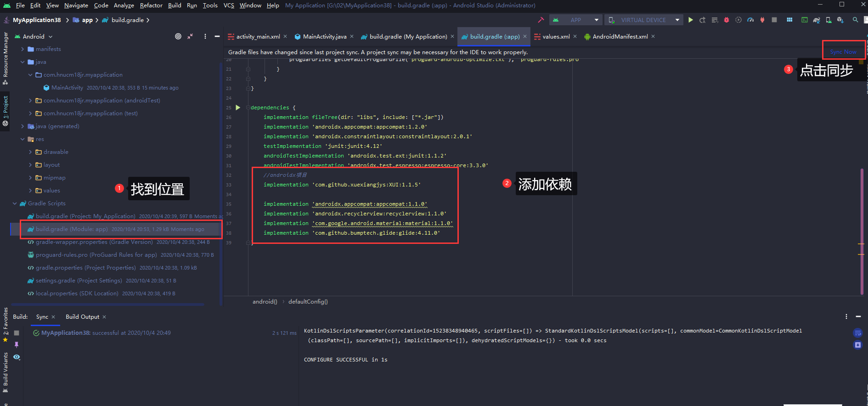Collapse the java folder
The height and width of the screenshot is (406, 868).
(x=23, y=62)
